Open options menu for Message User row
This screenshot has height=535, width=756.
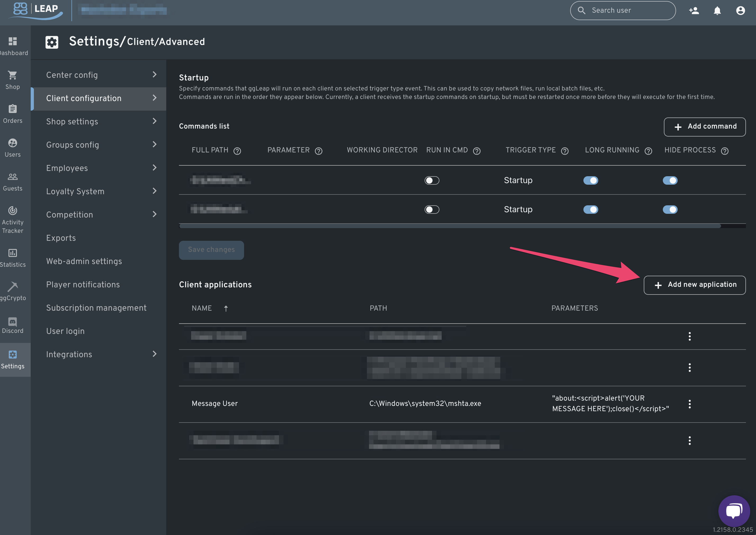690,404
